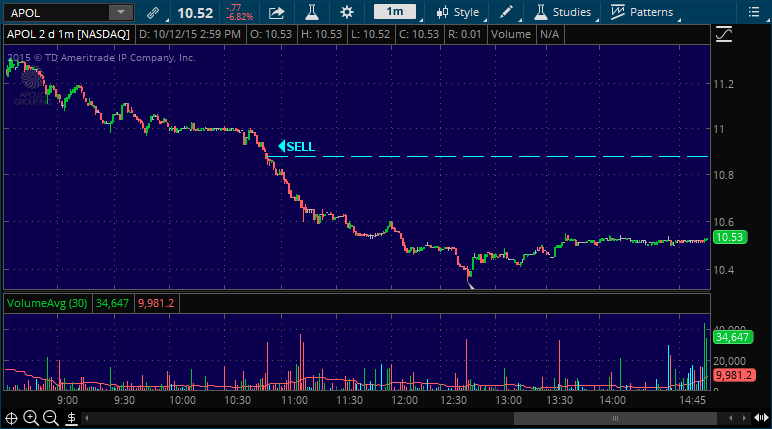The image size is (772, 429).
Task: Click the 10.8 price axis label
Action: pyautogui.click(x=723, y=175)
